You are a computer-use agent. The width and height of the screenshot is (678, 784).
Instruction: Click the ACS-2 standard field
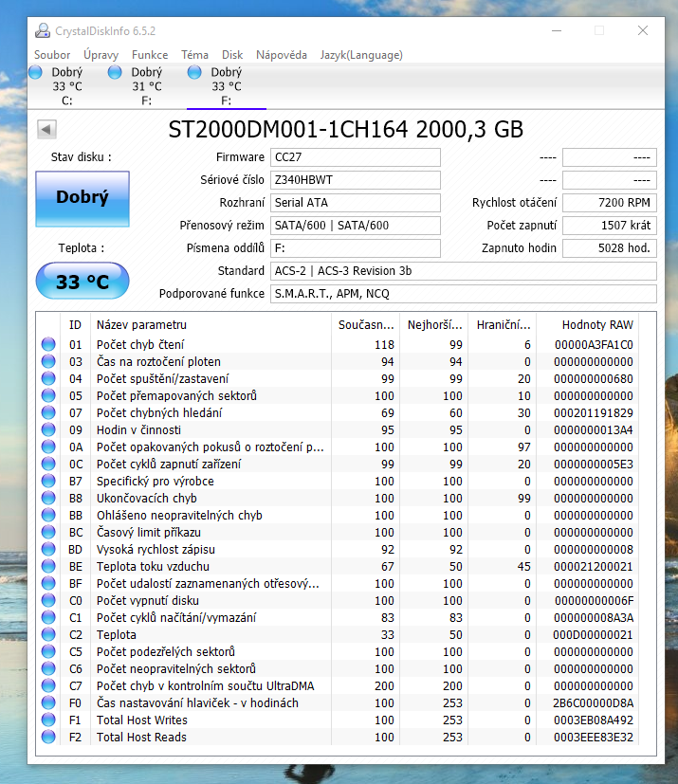coord(464,271)
